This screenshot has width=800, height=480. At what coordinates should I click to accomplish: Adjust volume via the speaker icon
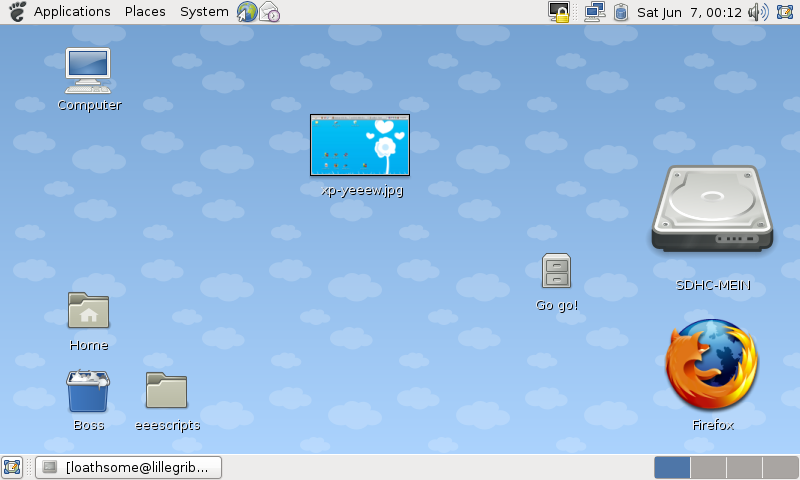click(758, 12)
